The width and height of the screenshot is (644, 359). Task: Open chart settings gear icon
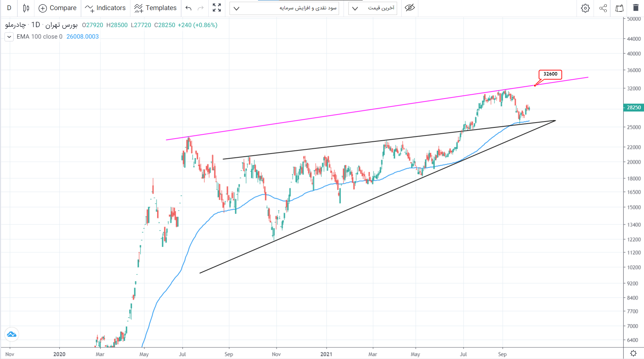pos(585,8)
